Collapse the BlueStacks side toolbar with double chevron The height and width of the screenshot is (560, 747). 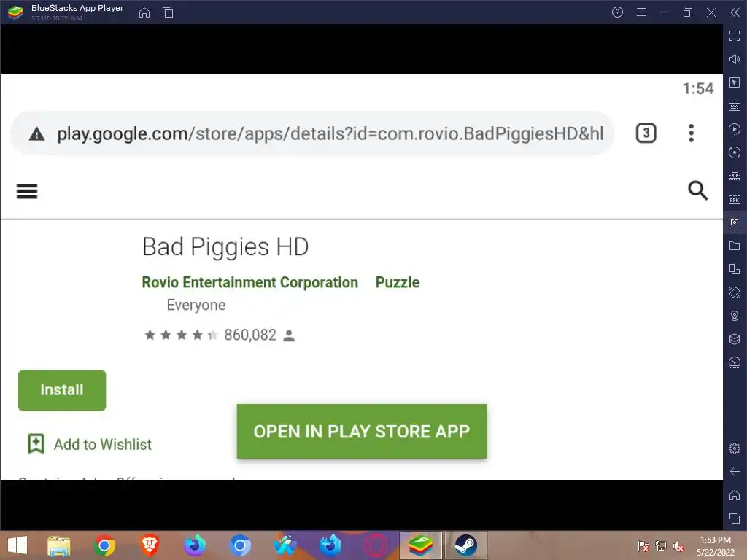(735, 12)
